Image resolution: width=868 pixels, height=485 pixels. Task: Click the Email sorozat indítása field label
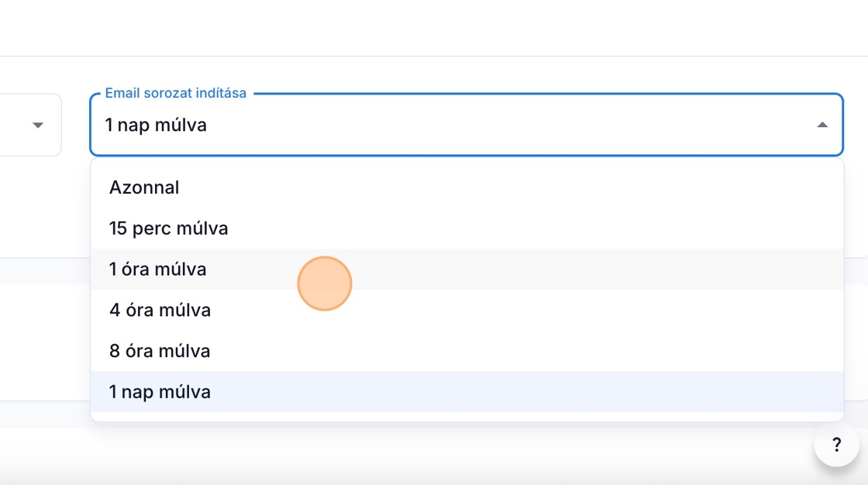coord(176,93)
